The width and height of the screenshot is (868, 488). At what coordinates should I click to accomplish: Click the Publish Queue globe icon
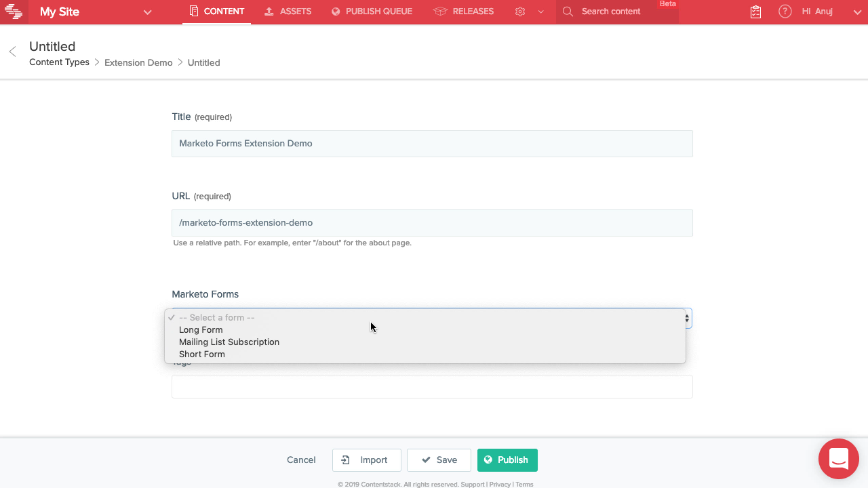tap(336, 12)
